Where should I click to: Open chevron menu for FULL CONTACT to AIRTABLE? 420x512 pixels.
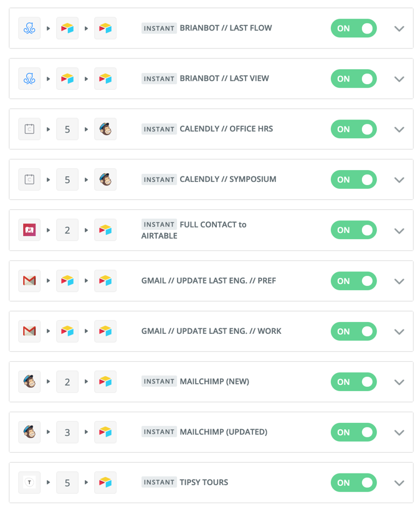(399, 230)
